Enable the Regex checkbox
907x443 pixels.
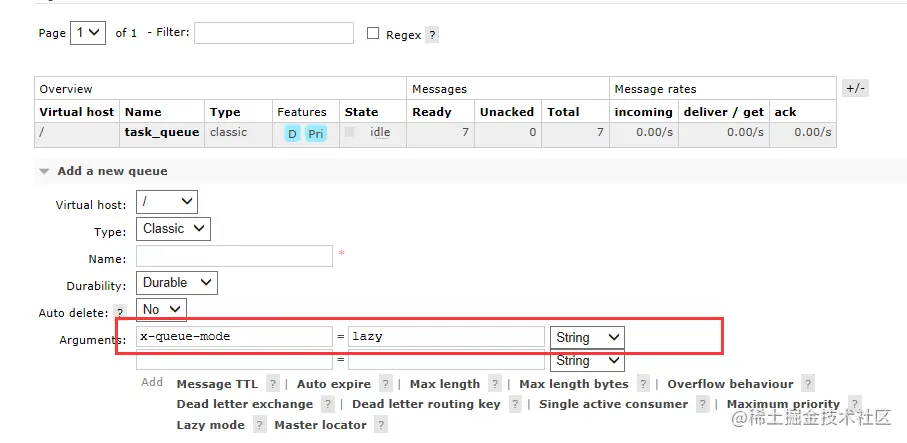click(x=373, y=34)
